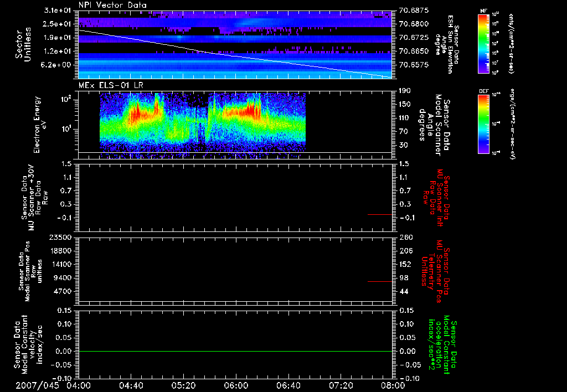Select the 'MEx ELS-01 LR' panel title
The width and height of the screenshot is (567, 392).
pyautogui.click(x=111, y=85)
